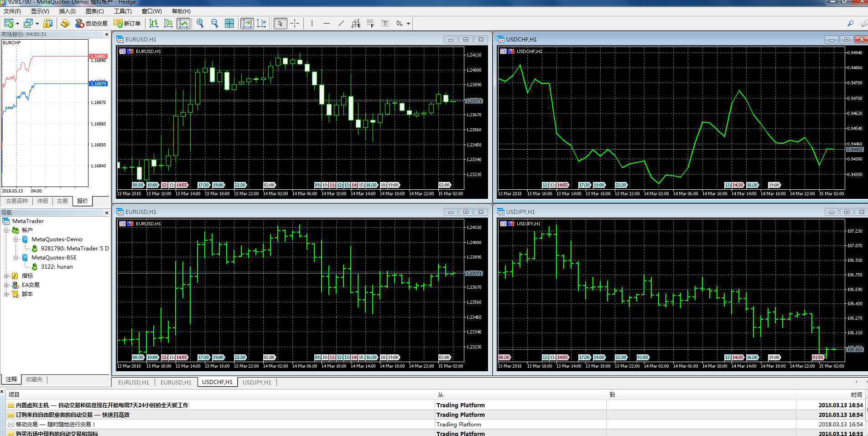Click the new chart toolbar icon

(x=9, y=23)
